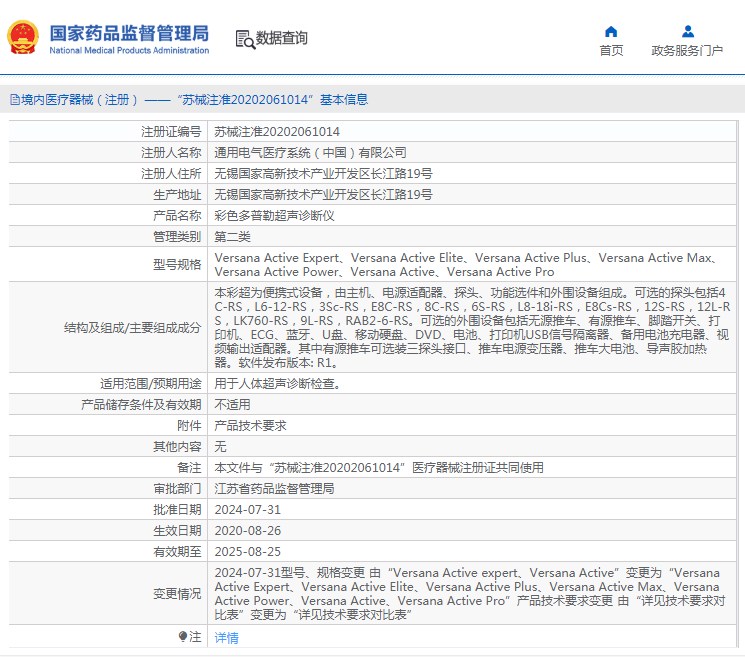This screenshot has width=745, height=657.
Task: Click 产品储存条件及有效期 label
Action: pos(141,404)
